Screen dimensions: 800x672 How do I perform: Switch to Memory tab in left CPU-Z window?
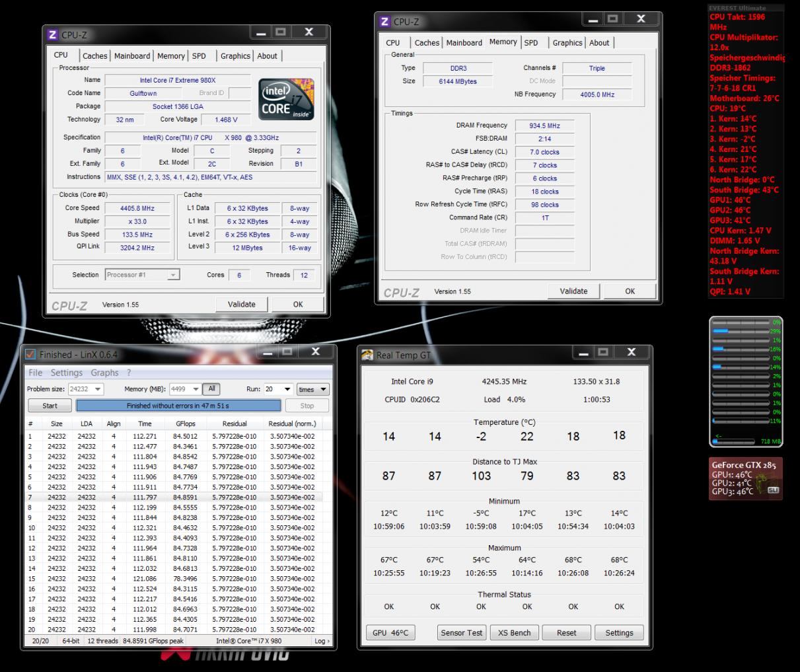click(171, 56)
